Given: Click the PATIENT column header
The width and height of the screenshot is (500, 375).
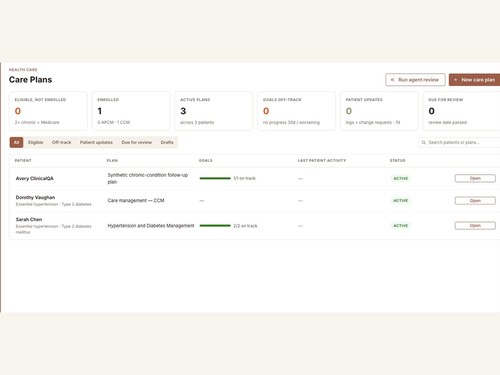Looking at the screenshot, I should point(23,161).
